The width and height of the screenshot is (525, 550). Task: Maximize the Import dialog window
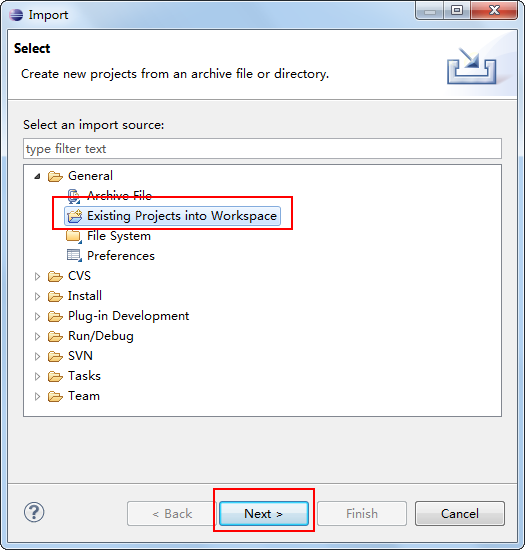[457, 11]
